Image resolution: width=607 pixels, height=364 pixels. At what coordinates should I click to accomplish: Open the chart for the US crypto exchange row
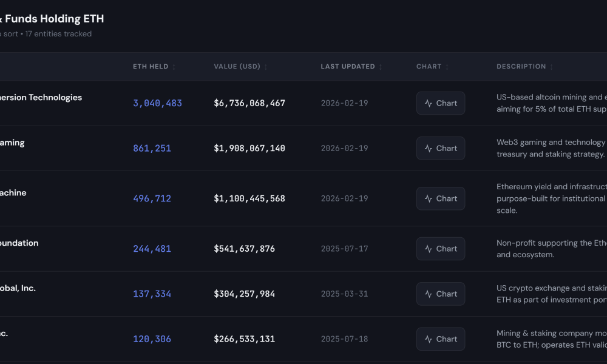tap(440, 294)
